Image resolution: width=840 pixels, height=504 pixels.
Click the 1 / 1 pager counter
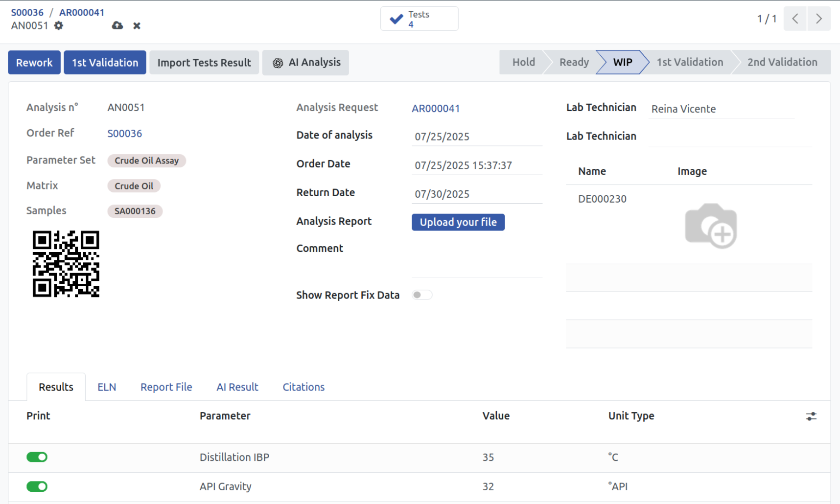point(767,19)
